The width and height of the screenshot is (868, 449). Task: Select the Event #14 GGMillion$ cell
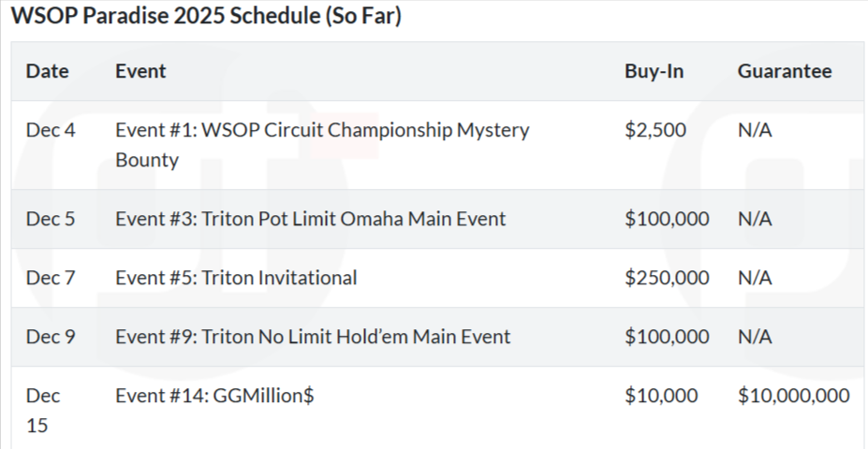point(214,396)
